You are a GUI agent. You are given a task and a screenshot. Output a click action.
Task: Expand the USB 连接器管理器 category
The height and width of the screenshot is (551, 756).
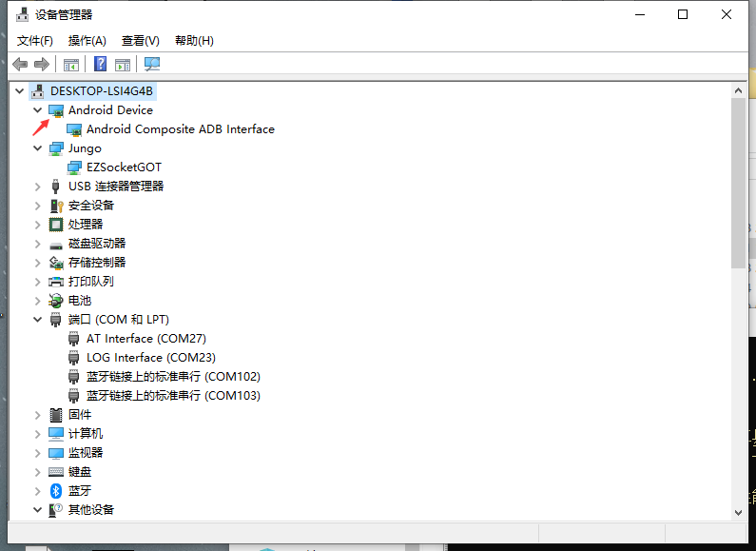[x=38, y=187]
